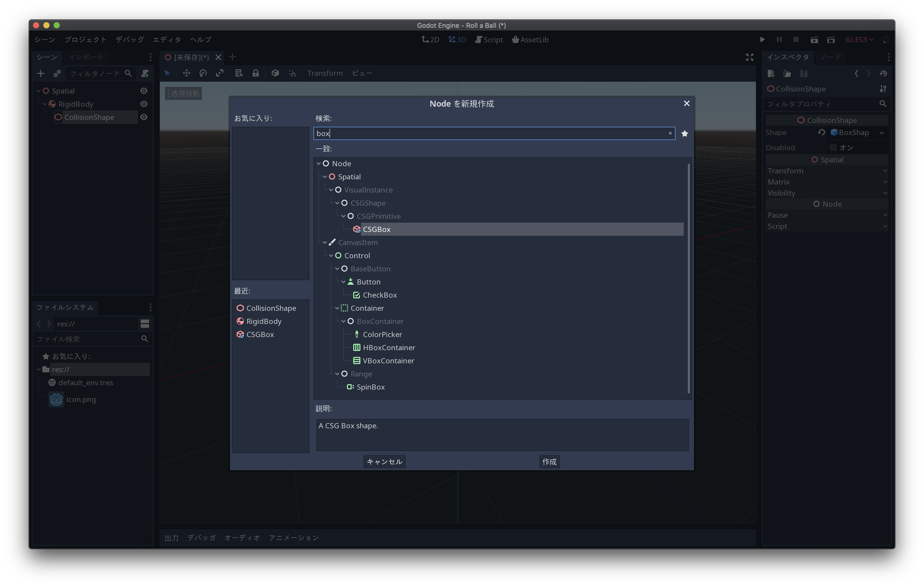Open the AssetLib workspace
Screen dimensions: 924x587
pyautogui.click(x=530, y=39)
